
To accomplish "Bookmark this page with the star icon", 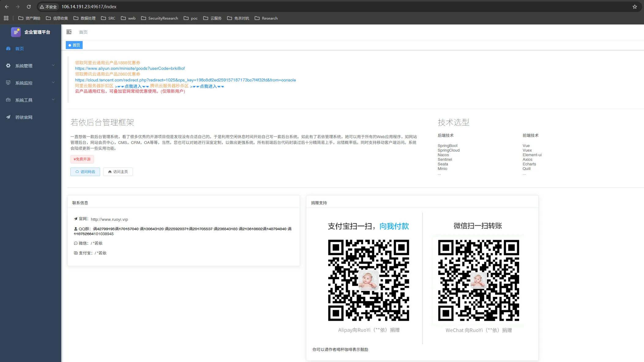I will (635, 6).
